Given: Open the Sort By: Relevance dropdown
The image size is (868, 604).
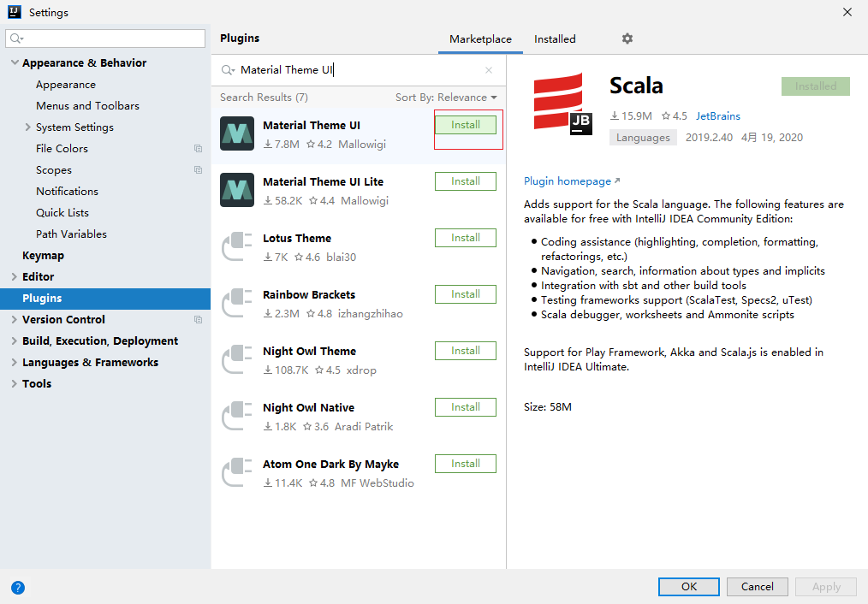Looking at the screenshot, I should [x=446, y=98].
